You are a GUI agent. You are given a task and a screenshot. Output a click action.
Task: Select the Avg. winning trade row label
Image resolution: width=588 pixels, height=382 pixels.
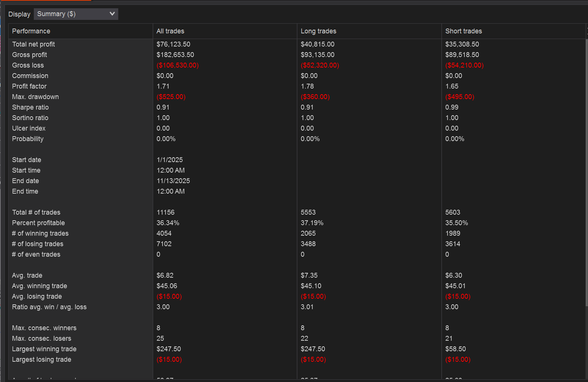coord(39,286)
